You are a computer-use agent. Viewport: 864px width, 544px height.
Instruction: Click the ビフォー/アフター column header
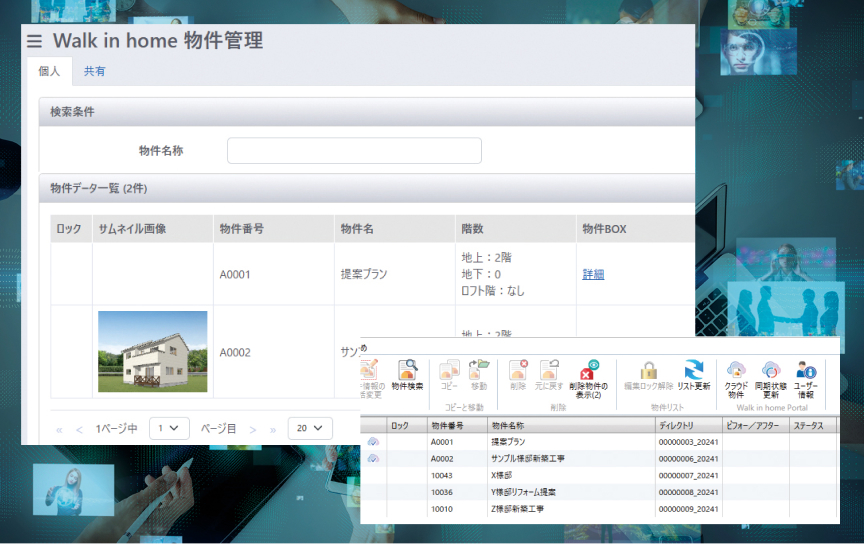tap(755, 425)
